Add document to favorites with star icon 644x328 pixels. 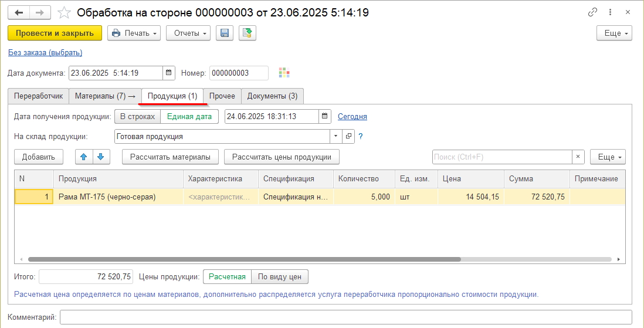point(64,13)
